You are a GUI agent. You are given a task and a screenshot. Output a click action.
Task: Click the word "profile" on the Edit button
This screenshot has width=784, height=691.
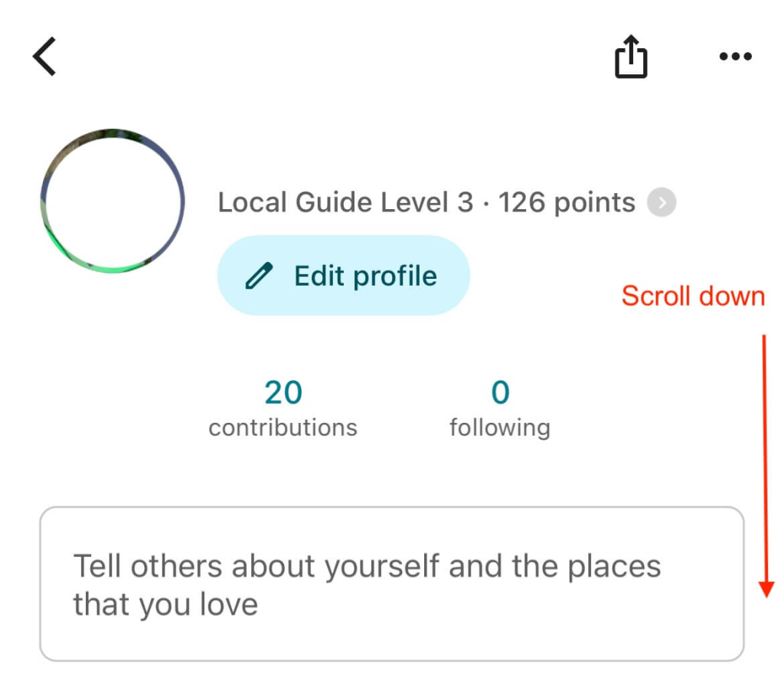click(x=400, y=276)
